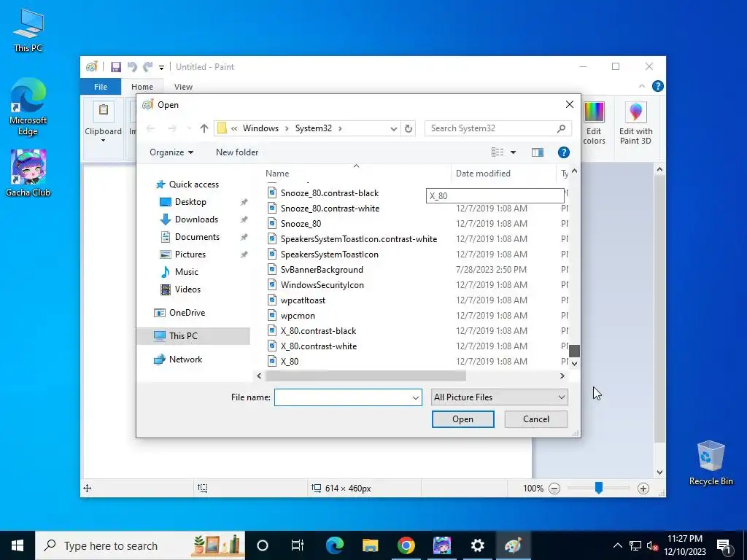Click Save icon in Paint title bar
This screenshot has height=560, width=747.
[116, 67]
